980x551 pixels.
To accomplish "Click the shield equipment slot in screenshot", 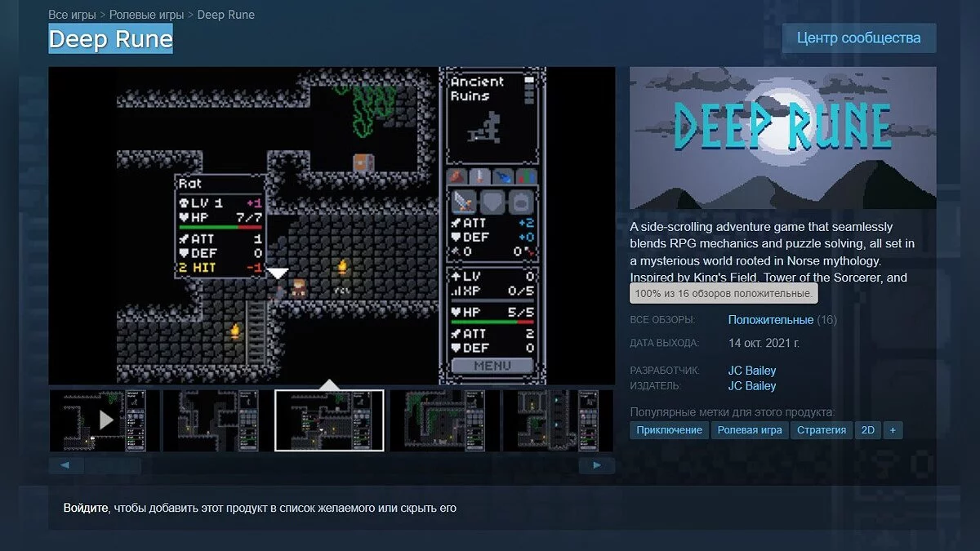I will pos(492,201).
